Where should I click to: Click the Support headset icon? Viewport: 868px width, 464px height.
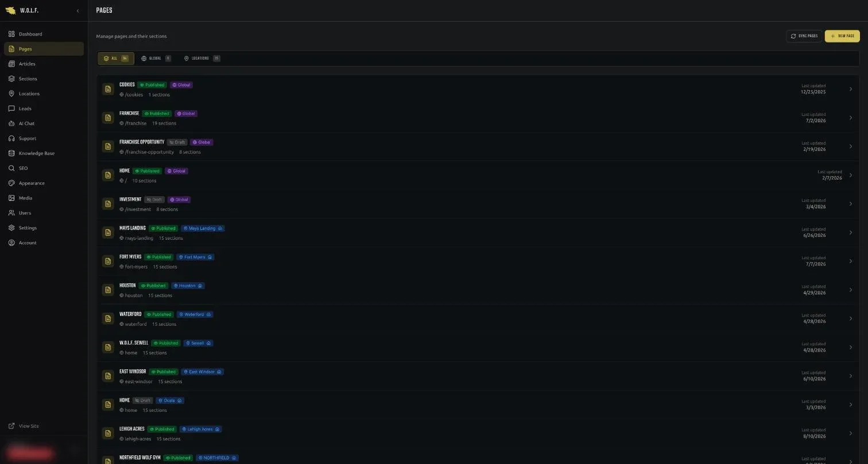(11, 138)
